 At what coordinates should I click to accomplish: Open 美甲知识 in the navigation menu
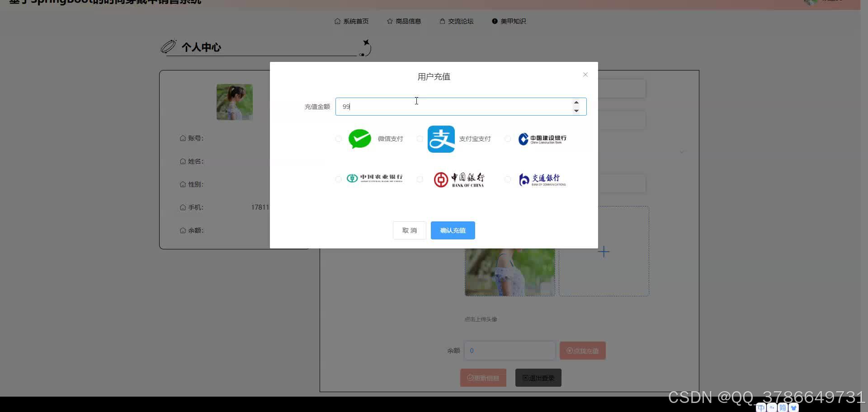click(x=513, y=21)
